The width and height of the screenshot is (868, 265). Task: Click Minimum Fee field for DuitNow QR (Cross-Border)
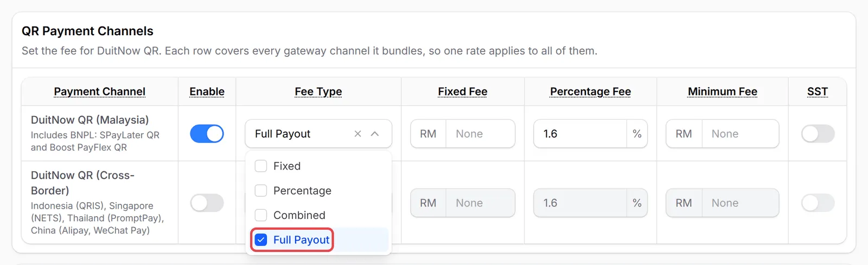coord(740,203)
